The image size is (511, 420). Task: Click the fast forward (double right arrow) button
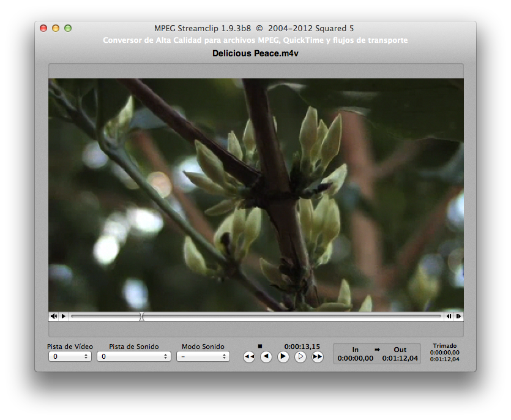(x=317, y=357)
